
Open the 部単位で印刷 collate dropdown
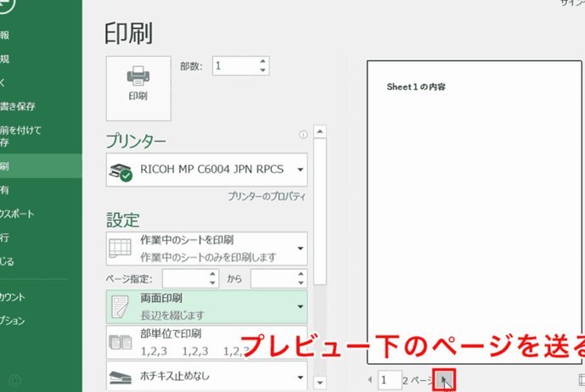[x=206, y=343]
